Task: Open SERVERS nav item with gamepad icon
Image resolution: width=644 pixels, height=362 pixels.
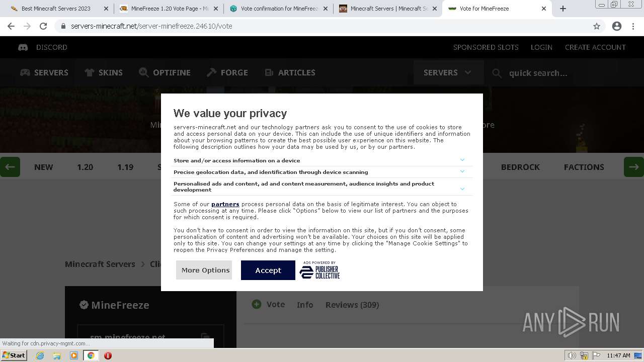Action: click(44, 72)
